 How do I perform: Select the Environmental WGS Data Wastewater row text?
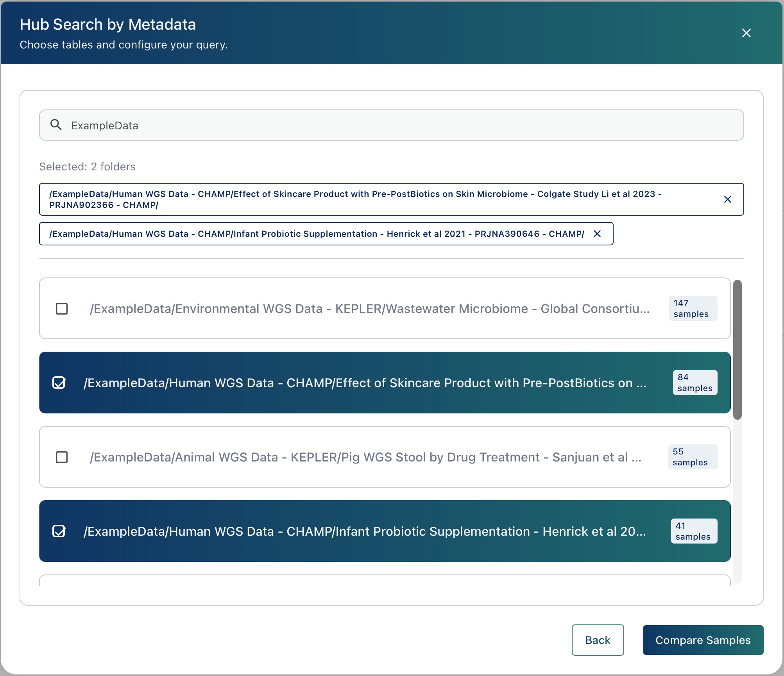coord(370,309)
